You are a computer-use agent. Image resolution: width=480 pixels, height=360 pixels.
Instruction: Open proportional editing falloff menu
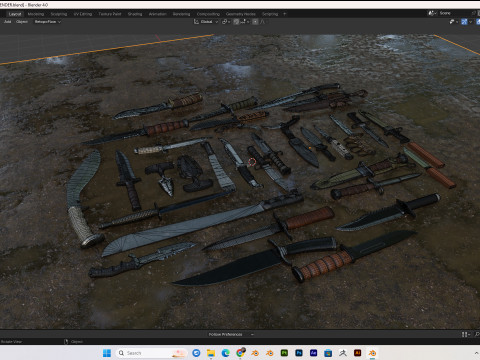click(x=262, y=22)
